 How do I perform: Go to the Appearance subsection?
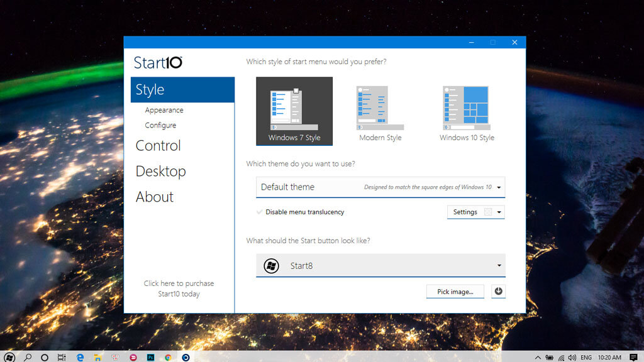point(164,110)
